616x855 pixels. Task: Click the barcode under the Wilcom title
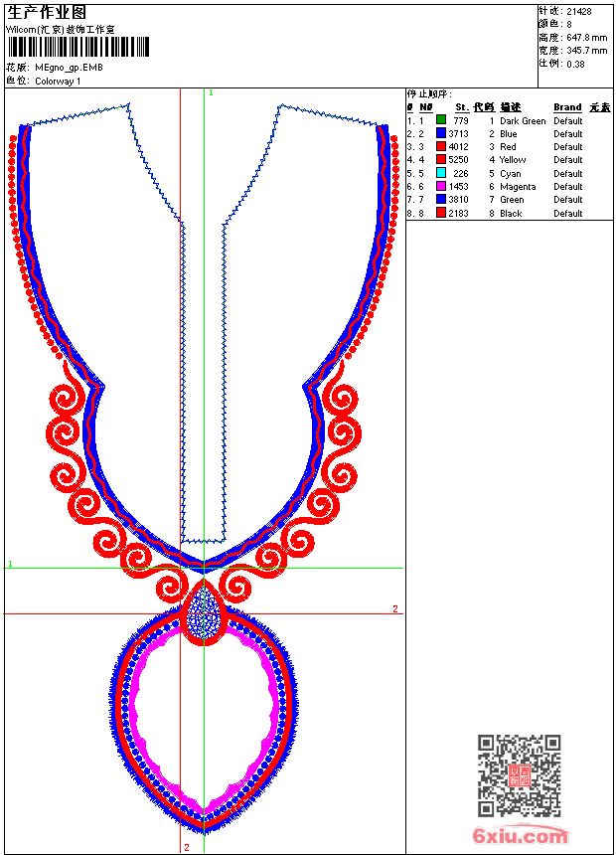pyautogui.click(x=78, y=48)
